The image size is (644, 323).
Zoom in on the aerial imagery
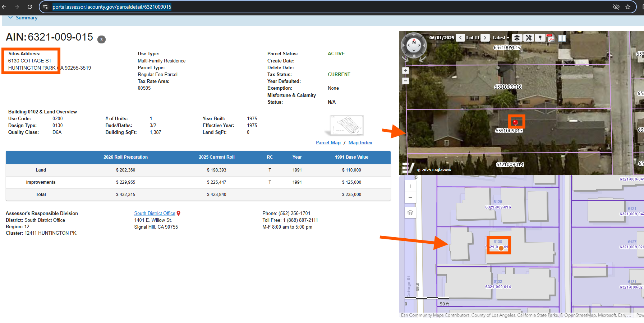coord(406,71)
